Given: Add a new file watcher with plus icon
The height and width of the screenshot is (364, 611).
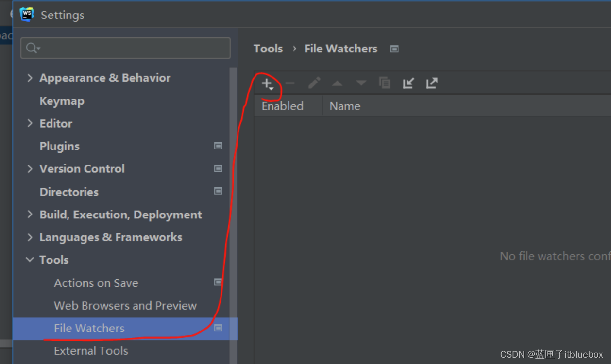Looking at the screenshot, I should coord(268,83).
